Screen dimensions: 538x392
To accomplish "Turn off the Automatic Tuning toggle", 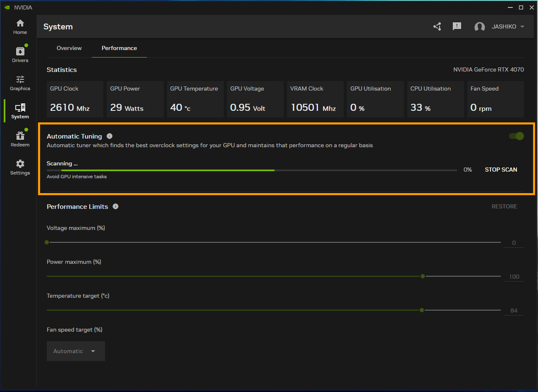I will coord(516,136).
